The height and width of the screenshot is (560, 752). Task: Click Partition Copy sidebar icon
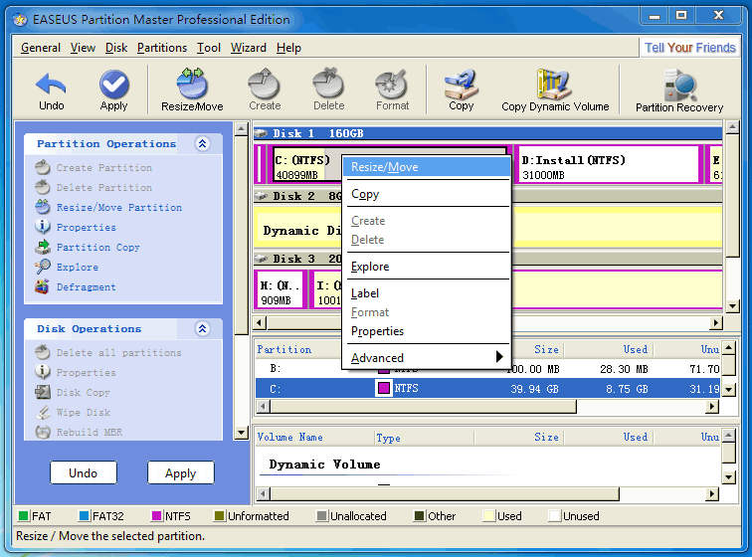(x=43, y=247)
